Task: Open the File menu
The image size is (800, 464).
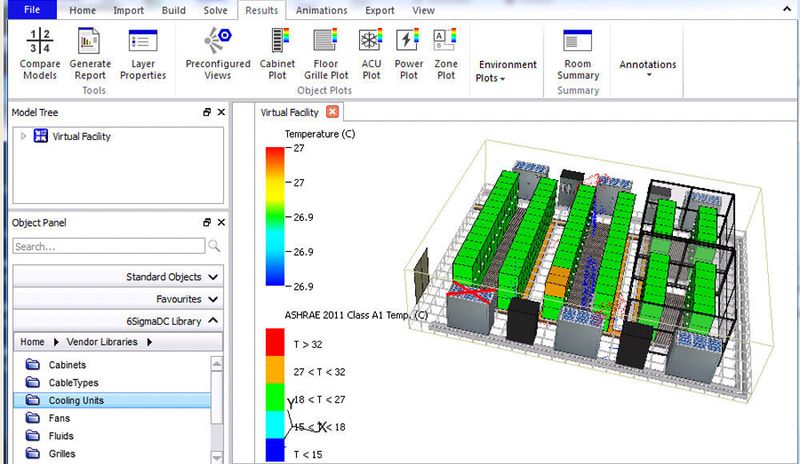Action: pos(32,10)
